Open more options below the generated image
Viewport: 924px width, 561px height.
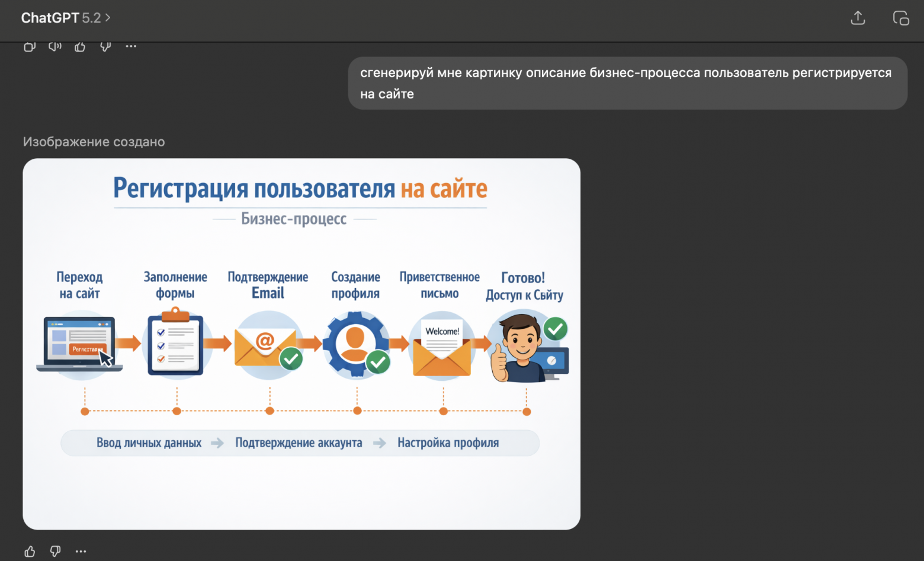click(x=81, y=551)
